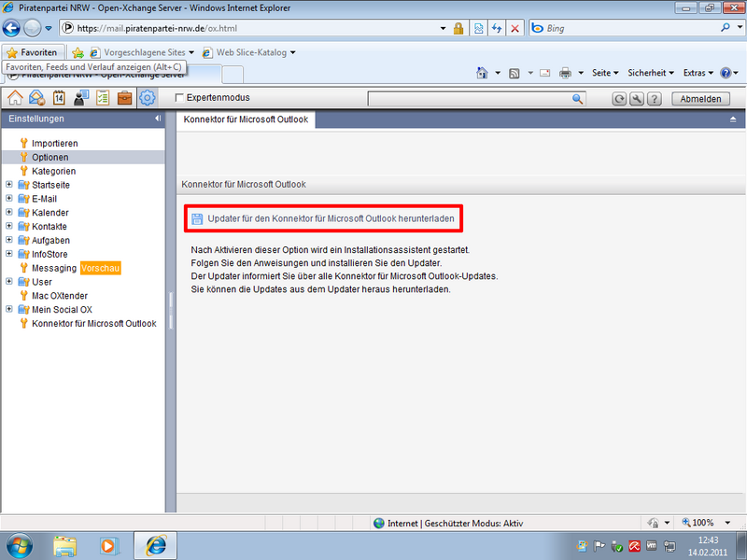This screenshot has width=747, height=560.
Task: Collapse the Einstellungen sidebar panel arrow
Action: (x=158, y=119)
